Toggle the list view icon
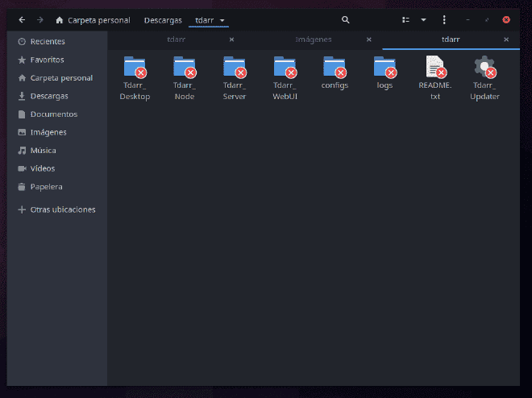Screen dimensions: 532x398 click(405, 19)
